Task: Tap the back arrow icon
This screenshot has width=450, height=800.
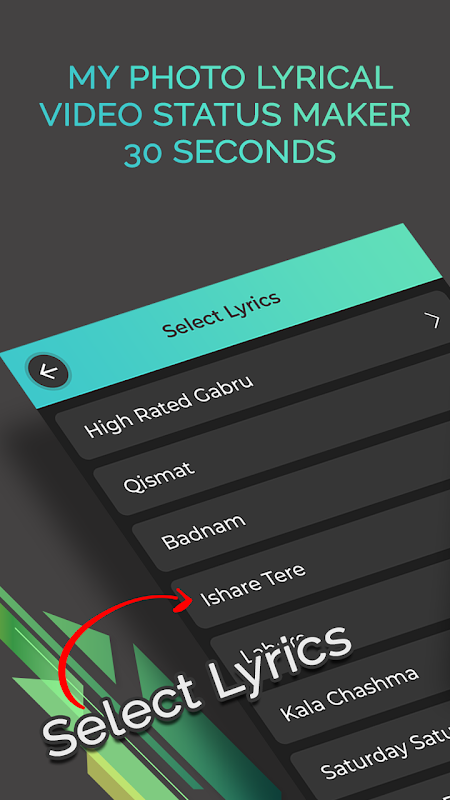Action: pos(48,371)
